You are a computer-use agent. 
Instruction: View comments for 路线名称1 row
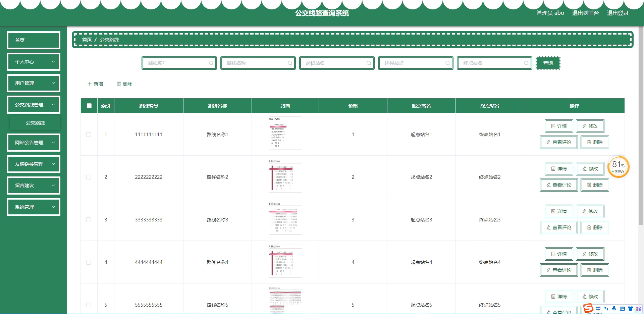(x=559, y=142)
